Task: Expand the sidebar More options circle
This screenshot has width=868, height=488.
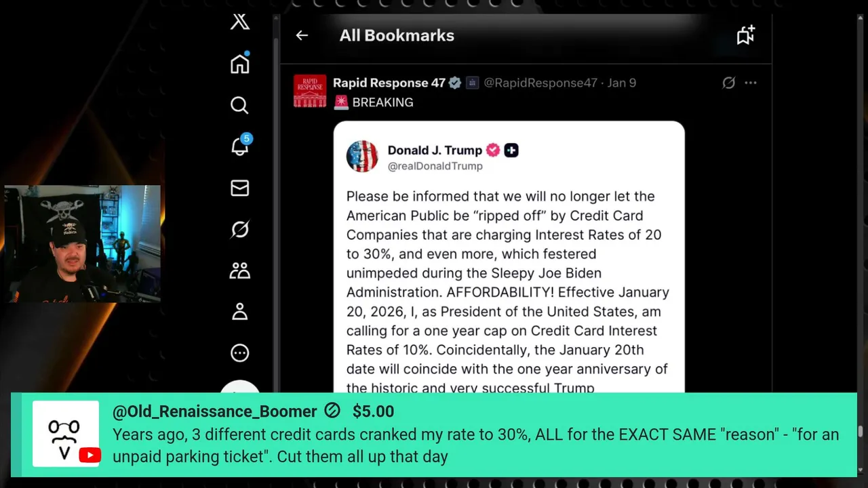Action: [240, 353]
